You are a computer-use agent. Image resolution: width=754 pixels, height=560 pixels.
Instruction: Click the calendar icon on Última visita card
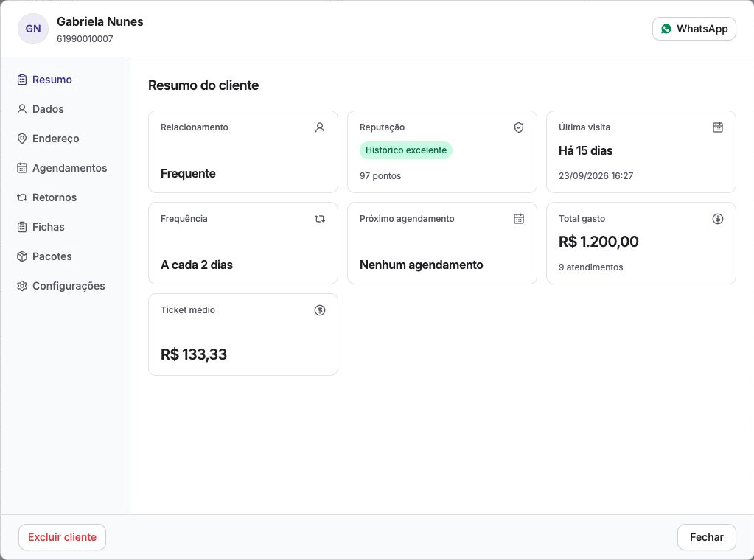[x=718, y=127]
